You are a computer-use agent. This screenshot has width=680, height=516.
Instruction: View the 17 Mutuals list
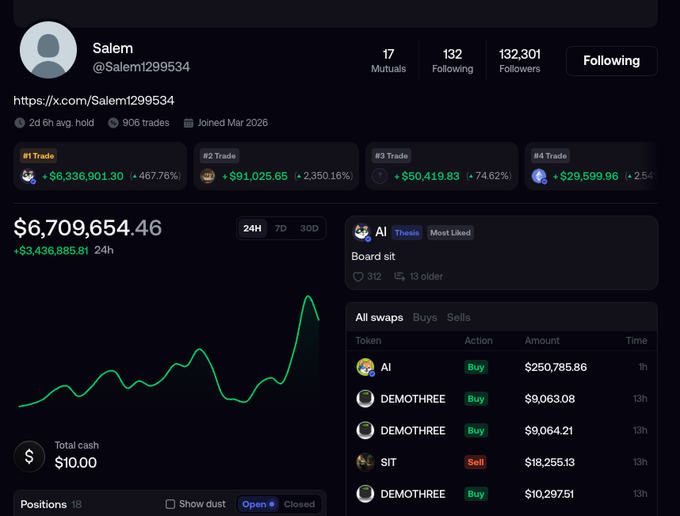click(388, 61)
